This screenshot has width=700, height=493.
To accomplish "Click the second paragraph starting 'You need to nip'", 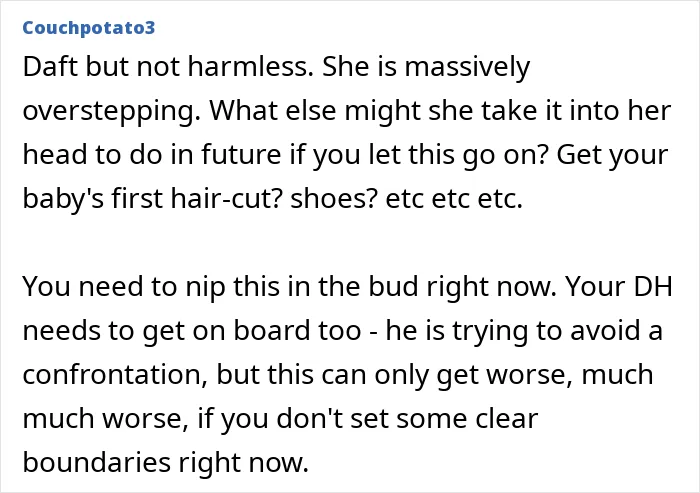I will (347, 374).
